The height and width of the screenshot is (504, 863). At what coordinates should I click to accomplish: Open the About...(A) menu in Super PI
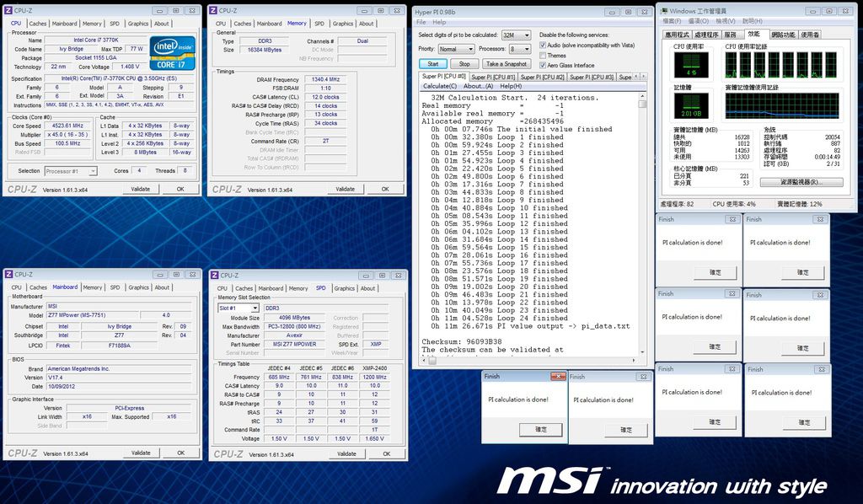coord(479,86)
